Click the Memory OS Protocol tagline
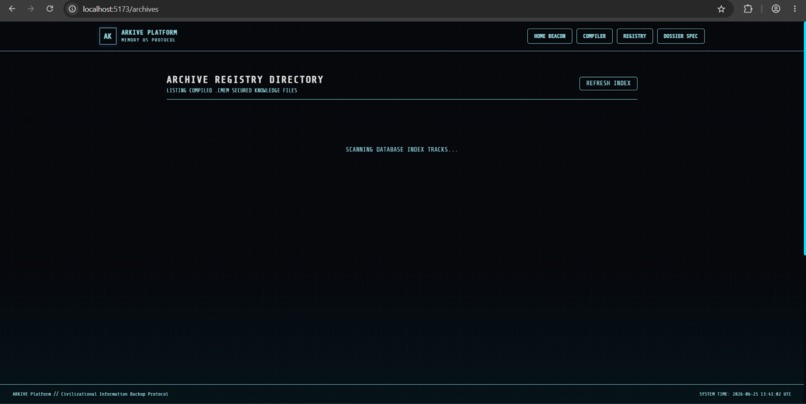806x404 pixels. [x=148, y=40]
